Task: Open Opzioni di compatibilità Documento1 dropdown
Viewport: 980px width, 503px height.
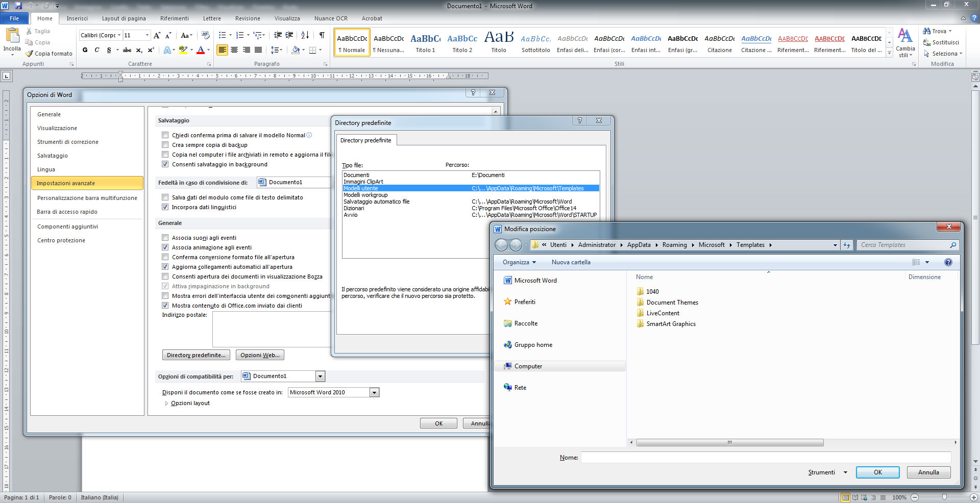Action: (320, 376)
